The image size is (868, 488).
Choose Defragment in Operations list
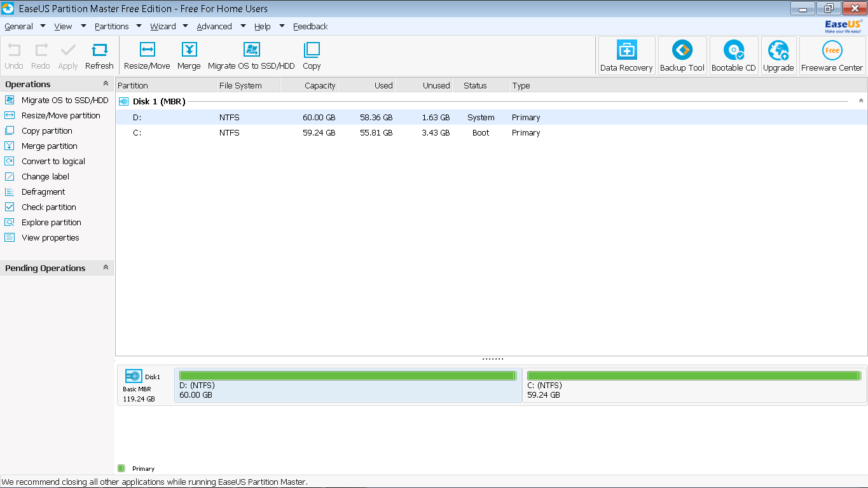43,192
